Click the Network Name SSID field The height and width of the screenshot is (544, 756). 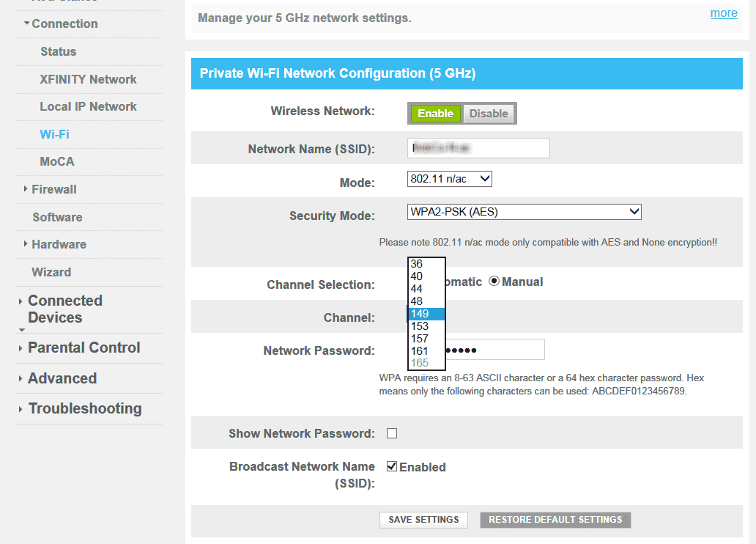click(x=478, y=148)
